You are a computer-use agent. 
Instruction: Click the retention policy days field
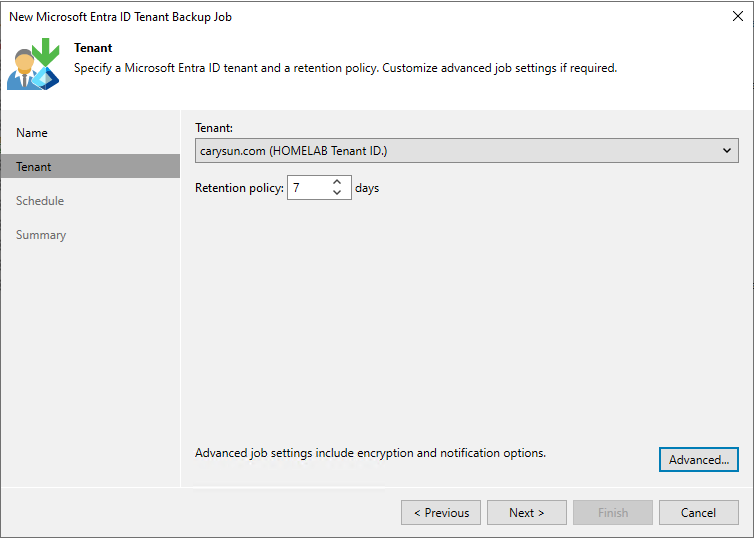point(308,188)
